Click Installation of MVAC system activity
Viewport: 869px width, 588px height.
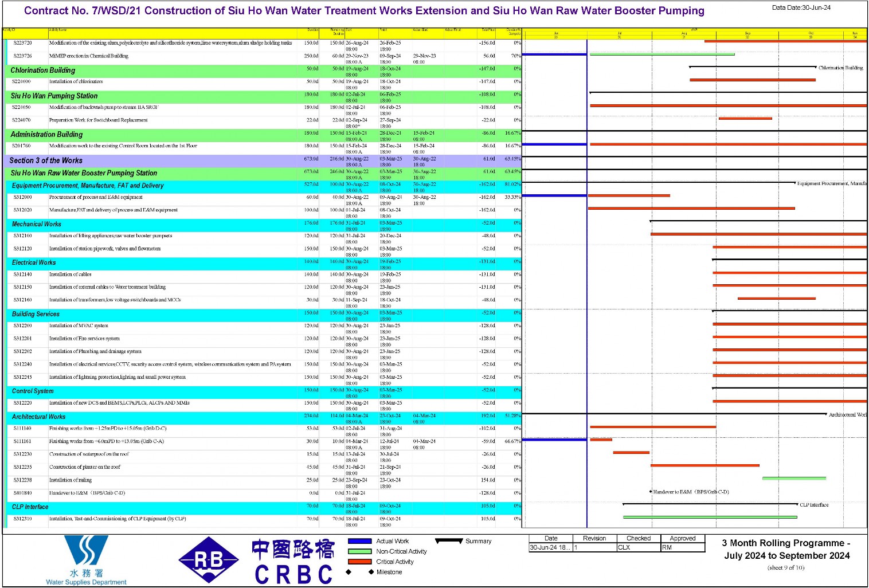[79, 326]
